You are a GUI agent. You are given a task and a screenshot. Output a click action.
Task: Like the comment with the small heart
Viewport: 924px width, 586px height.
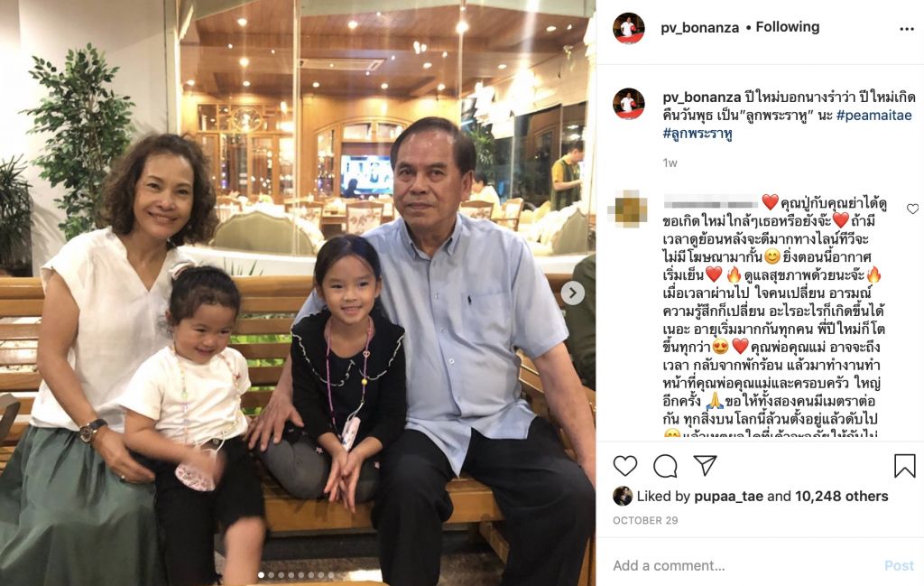tap(912, 209)
